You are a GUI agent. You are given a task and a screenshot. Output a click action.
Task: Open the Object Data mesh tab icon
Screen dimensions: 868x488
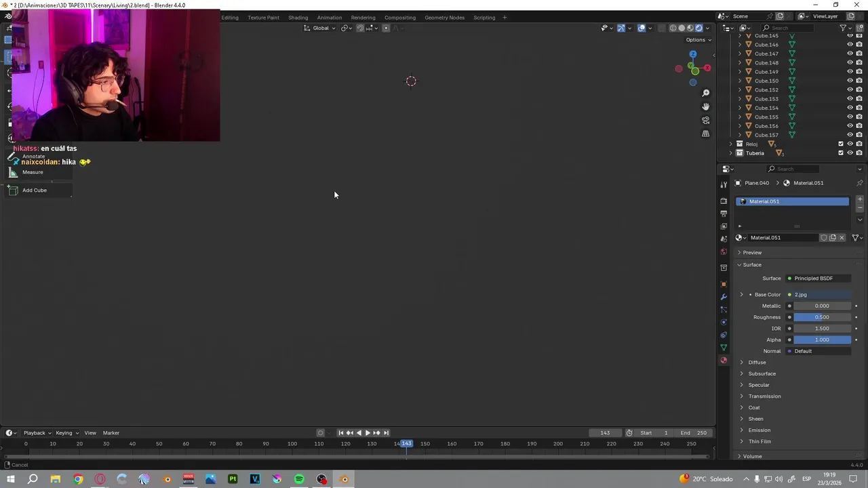point(724,348)
